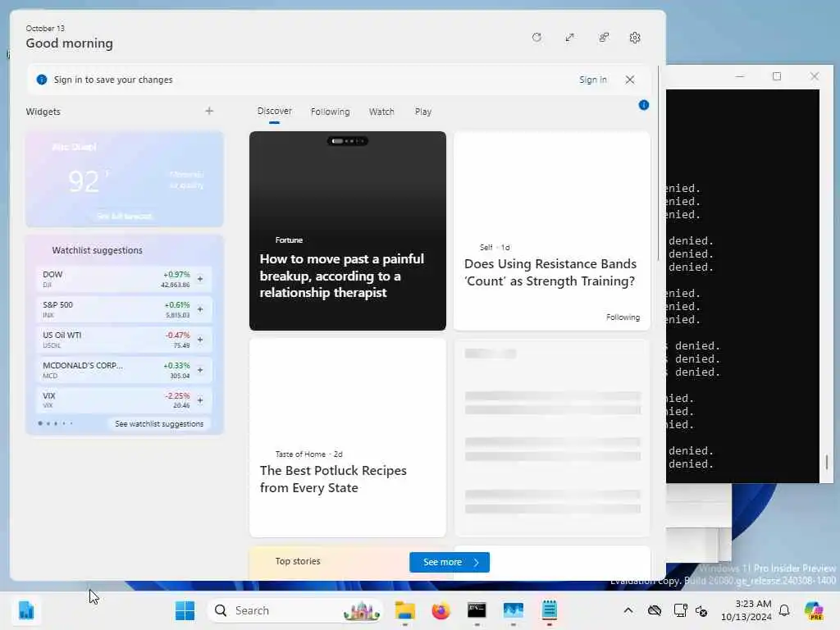Click Watchlist suggestions widget title
Viewport: 840px width, 630px height.
pyautogui.click(x=97, y=250)
